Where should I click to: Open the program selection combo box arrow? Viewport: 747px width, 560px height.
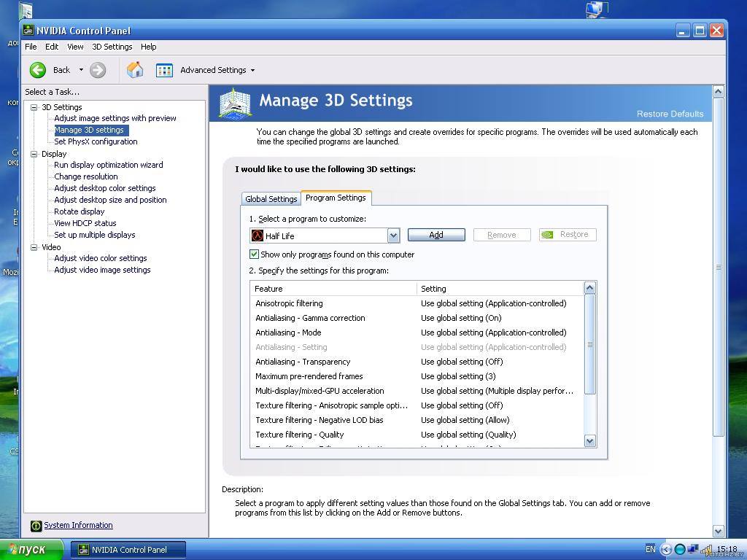(393, 236)
